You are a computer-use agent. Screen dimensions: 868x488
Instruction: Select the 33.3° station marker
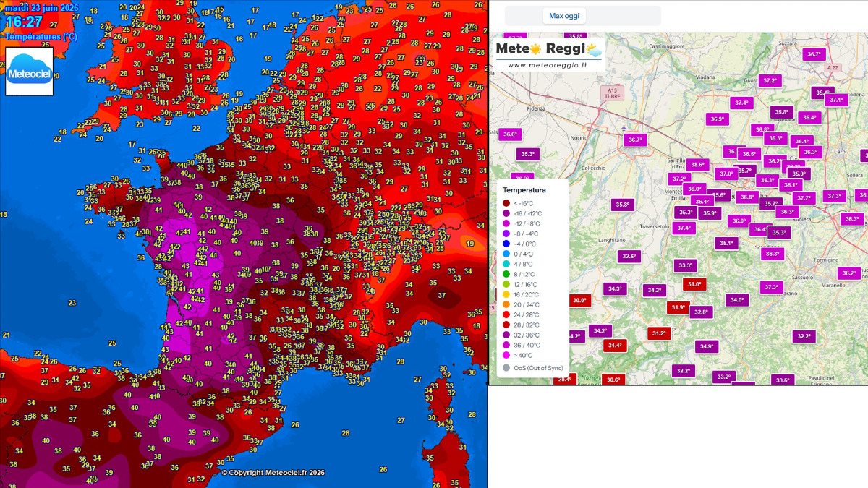[685, 265]
